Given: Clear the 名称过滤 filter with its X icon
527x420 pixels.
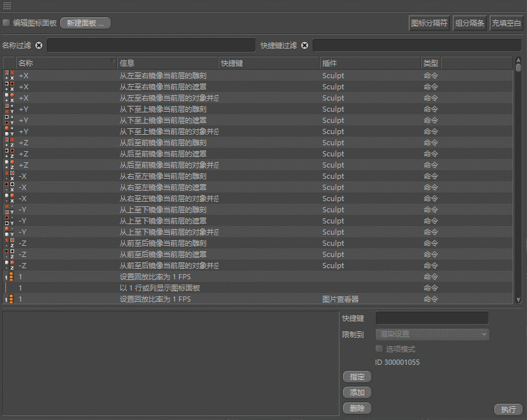Looking at the screenshot, I should click(x=39, y=45).
